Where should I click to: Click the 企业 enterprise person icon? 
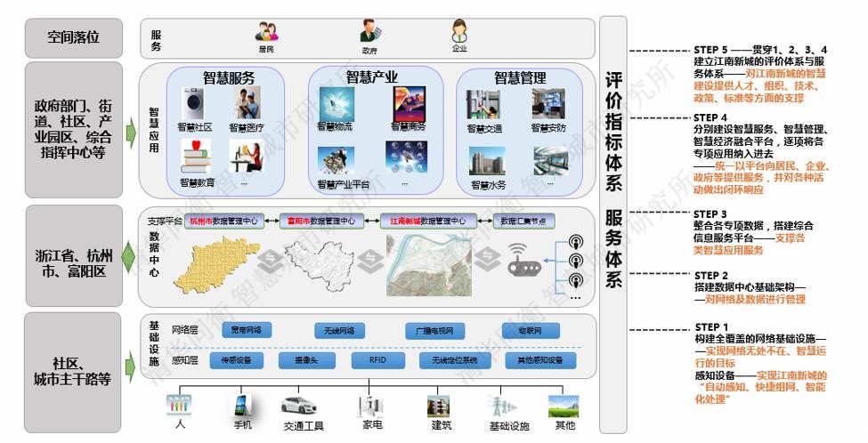click(x=459, y=30)
